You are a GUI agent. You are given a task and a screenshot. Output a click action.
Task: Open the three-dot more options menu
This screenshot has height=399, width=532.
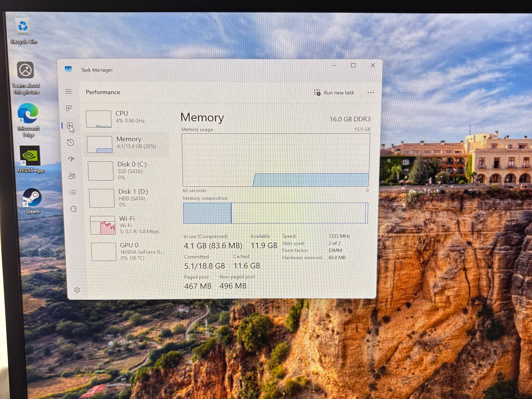[x=371, y=93]
